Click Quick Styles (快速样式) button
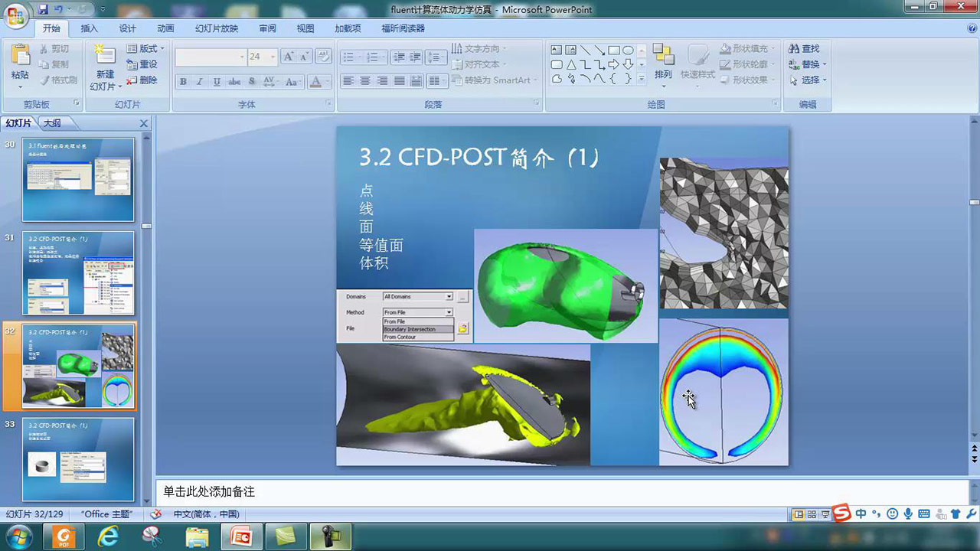The height and width of the screenshot is (551, 980). (x=697, y=61)
